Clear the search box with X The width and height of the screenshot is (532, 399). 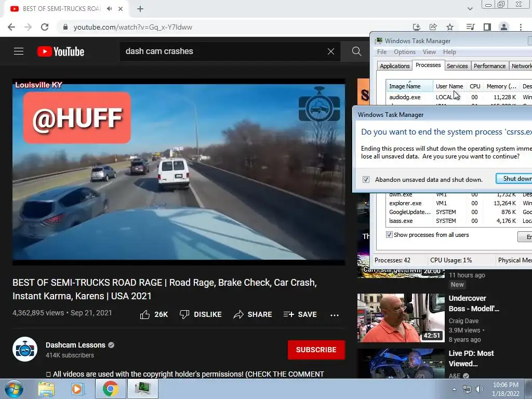tap(331, 51)
